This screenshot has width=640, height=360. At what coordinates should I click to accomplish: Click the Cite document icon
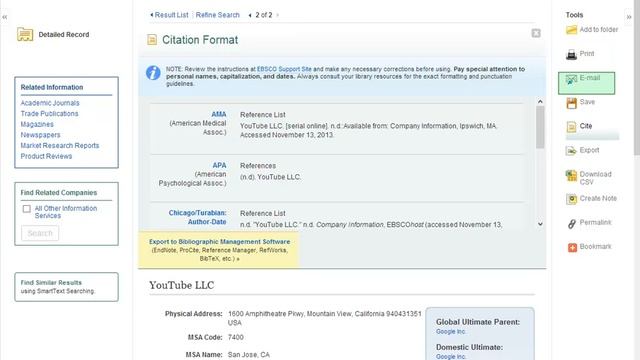click(x=571, y=127)
